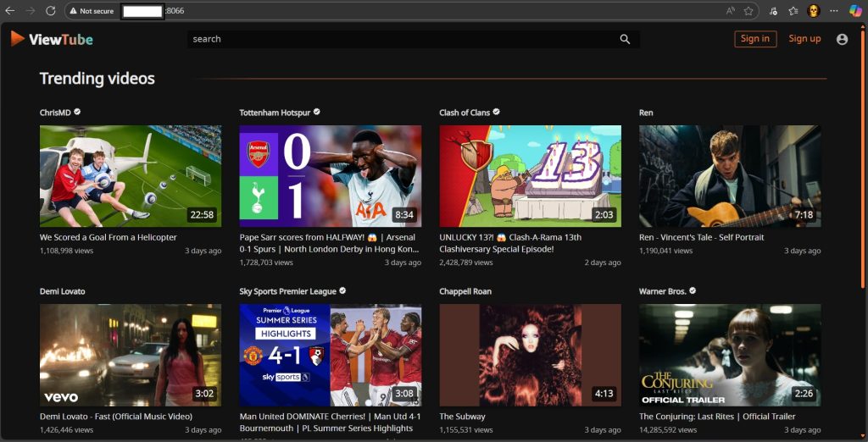This screenshot has height=442, width=868.
Task: Play The Subway video thumbnail
Action: pyautogui.click(x=531, y=355)
